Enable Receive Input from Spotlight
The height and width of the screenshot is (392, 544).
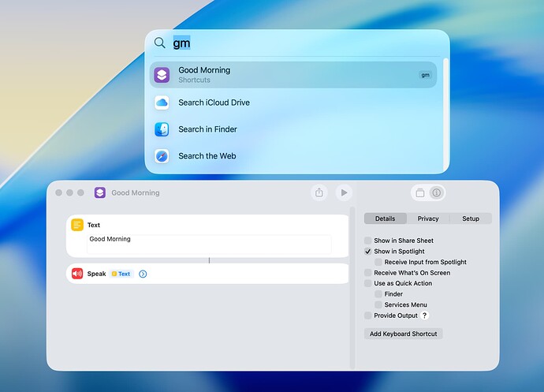(378, 262)
